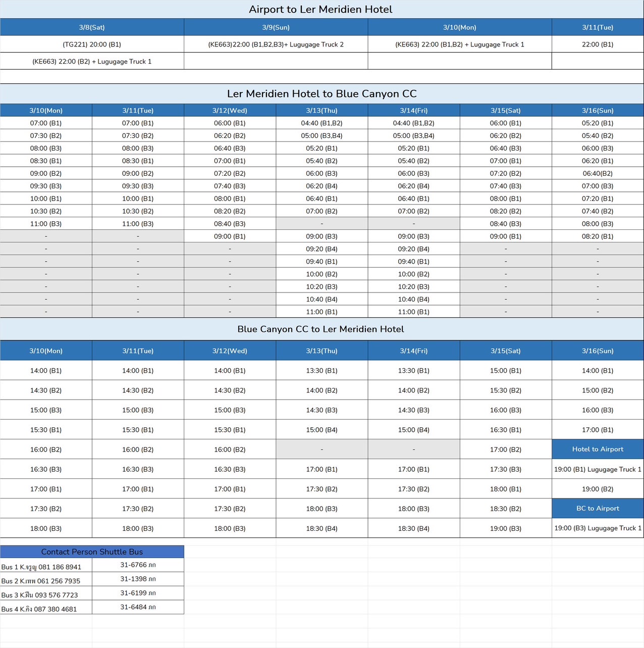Click the "Contact Person Shuttle Bus" header
This screenshot has width=644, height=648.
click(92, 552)
